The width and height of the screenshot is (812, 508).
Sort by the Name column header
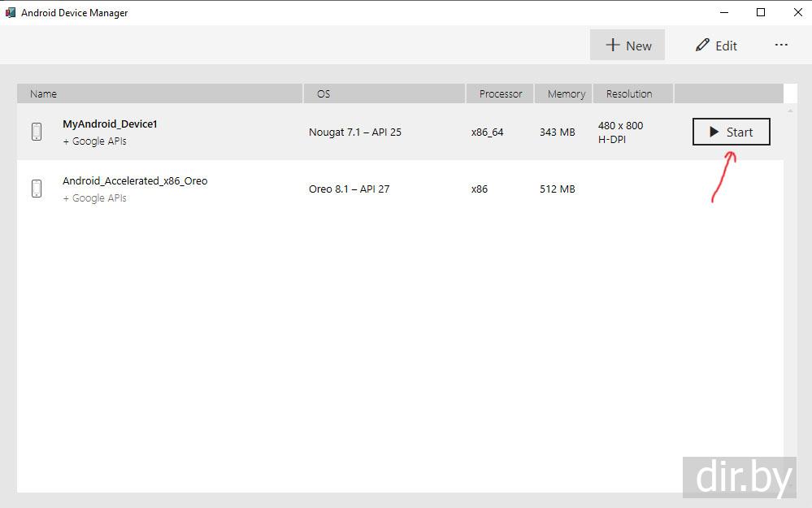click(159, 93)
